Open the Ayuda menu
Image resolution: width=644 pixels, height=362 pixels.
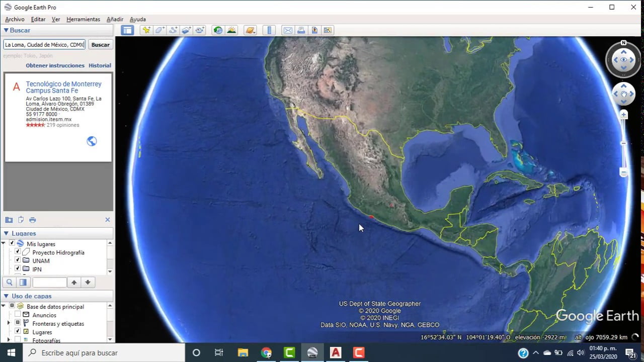(x=138, y=19)
